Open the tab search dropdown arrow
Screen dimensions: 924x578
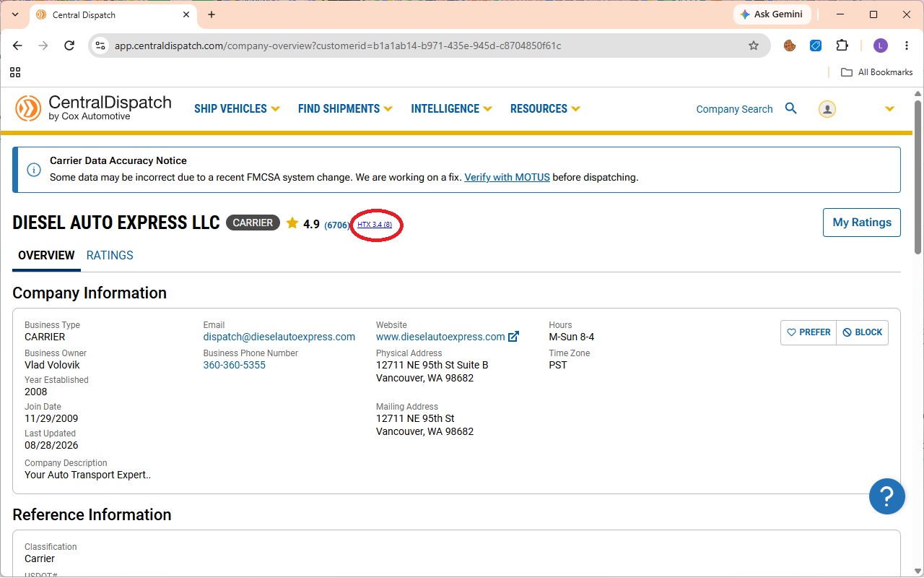point(15,14)
